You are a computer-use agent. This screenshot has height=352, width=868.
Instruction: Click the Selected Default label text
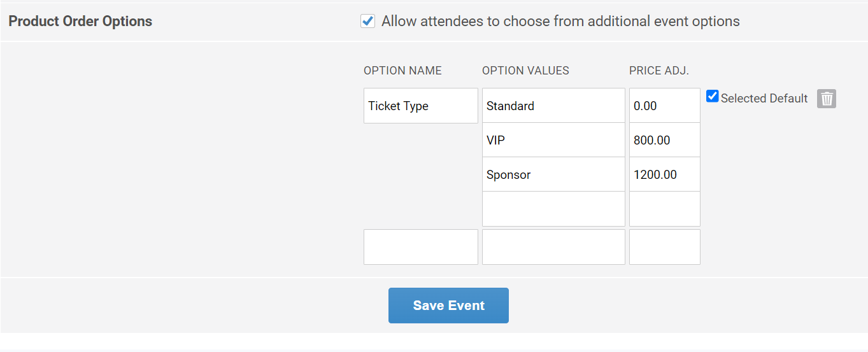click(x=764, y=99)
